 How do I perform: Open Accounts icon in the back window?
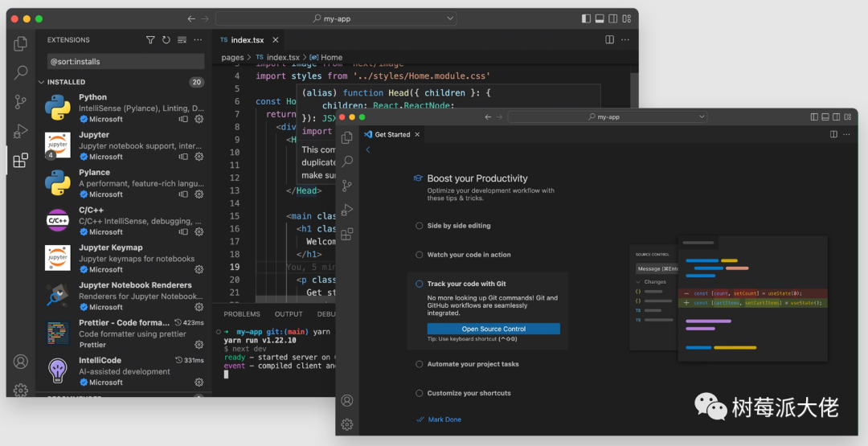point(20,362)
